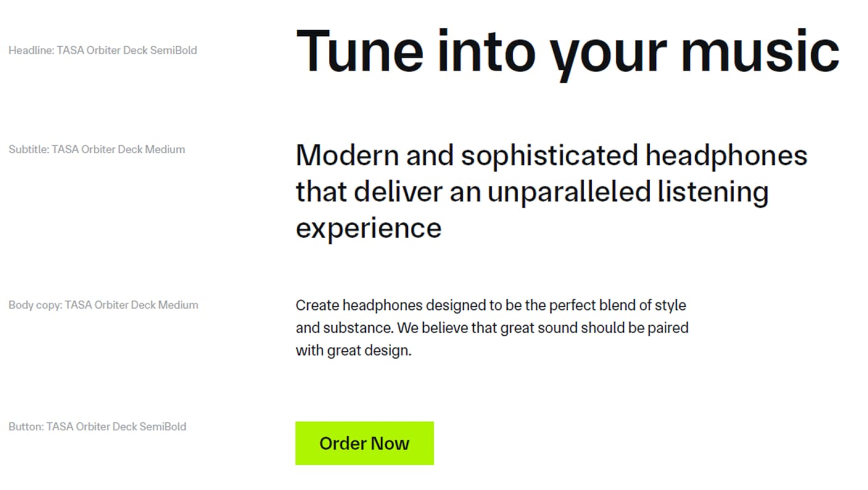Click the 'Body copy: TASA Orbiter Deck Medium' label
The image size is (868, 490).
coord(104,305)
